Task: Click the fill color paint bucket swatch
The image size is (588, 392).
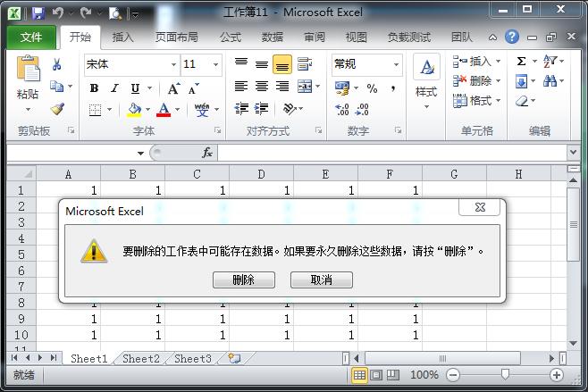Action: click(x=134, y=110)
